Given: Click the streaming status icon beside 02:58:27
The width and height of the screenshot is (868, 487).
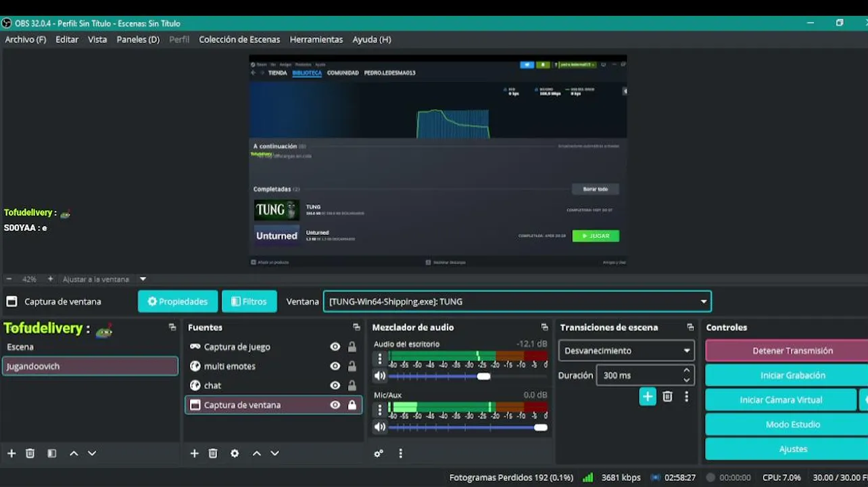Looking at the screenshot, I should 655,477.
